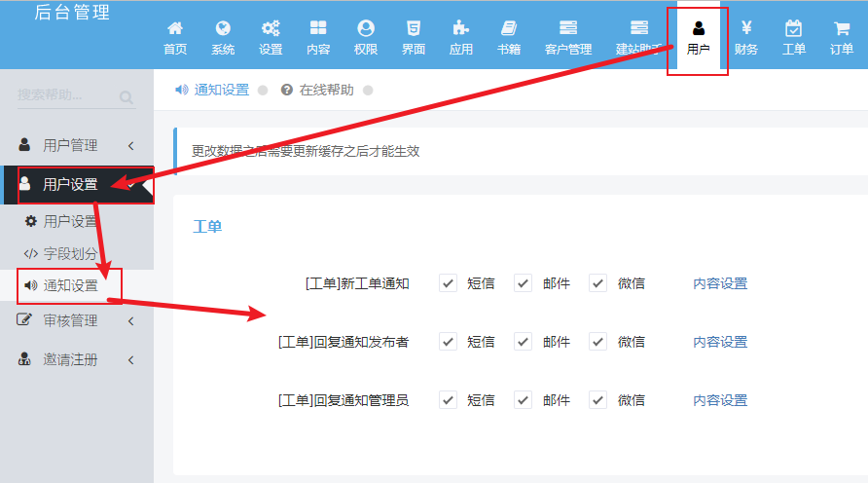Toggle 短信 for 新工单通知
The height and width of the screenshot is (483, 868).
pos(448,283)
